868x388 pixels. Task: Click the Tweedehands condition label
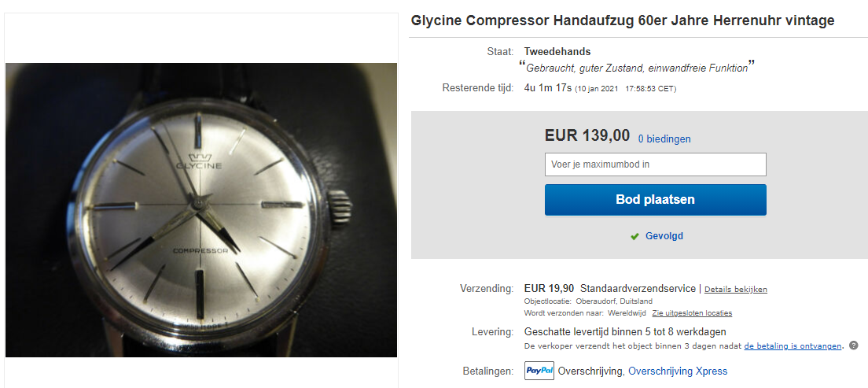point(557,51)
